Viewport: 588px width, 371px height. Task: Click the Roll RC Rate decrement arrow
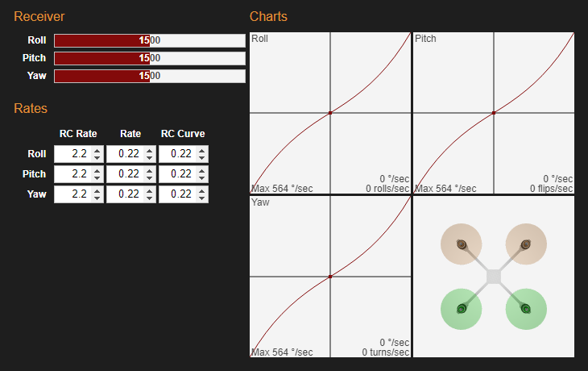pyautogui.click(x=97, y=157)
